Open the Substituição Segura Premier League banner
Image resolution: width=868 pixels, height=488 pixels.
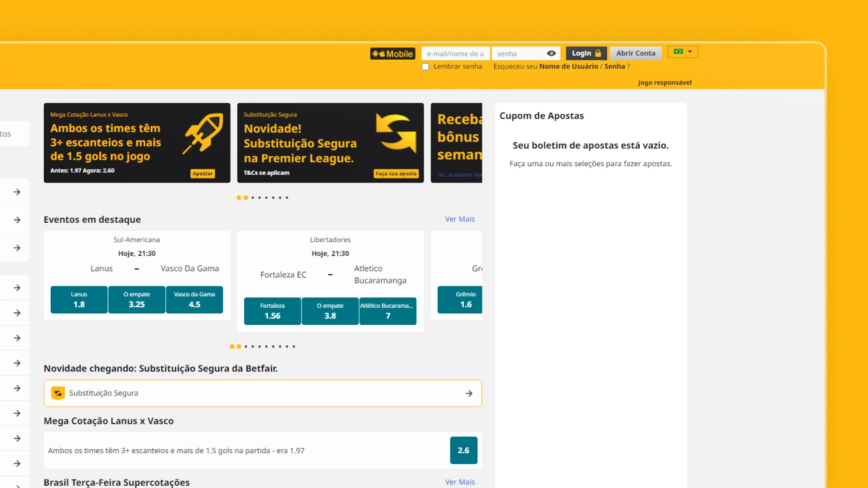tap(330, 143)
